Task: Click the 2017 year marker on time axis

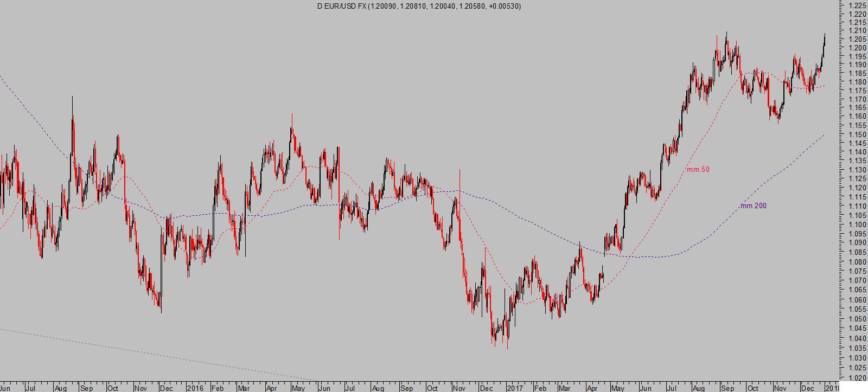Action: (x=514, y=388)
